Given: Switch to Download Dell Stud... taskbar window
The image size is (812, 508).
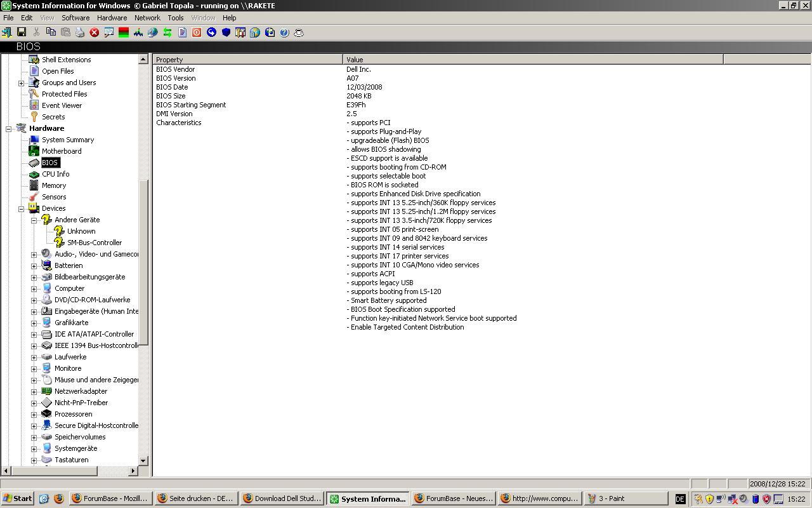Looking at the screenshot, I should tap(282, 498).
